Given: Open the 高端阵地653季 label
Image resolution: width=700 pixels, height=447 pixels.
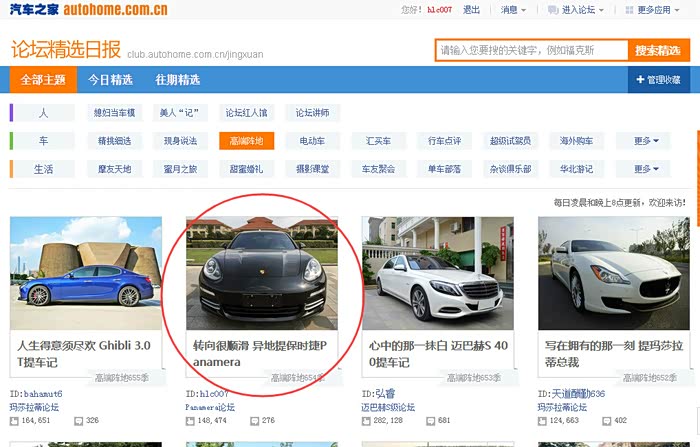Looking at the screenshot, I should [474, 378].
